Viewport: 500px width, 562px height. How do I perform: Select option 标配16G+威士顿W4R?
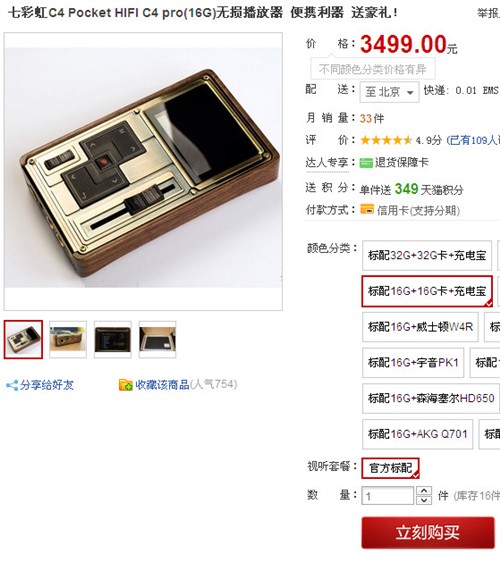tap(420, 327)
